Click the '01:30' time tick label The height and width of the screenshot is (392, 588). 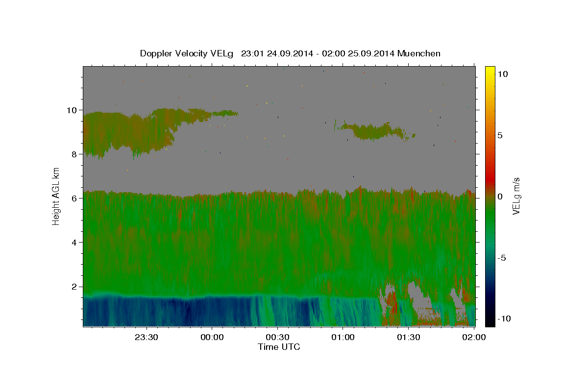pos(408,337)
